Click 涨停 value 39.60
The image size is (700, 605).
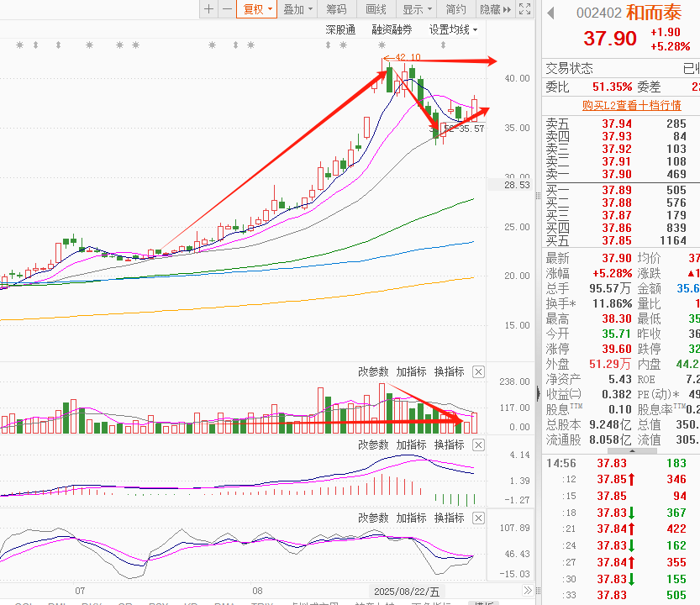pyautogui.click(x=617, y=349)
